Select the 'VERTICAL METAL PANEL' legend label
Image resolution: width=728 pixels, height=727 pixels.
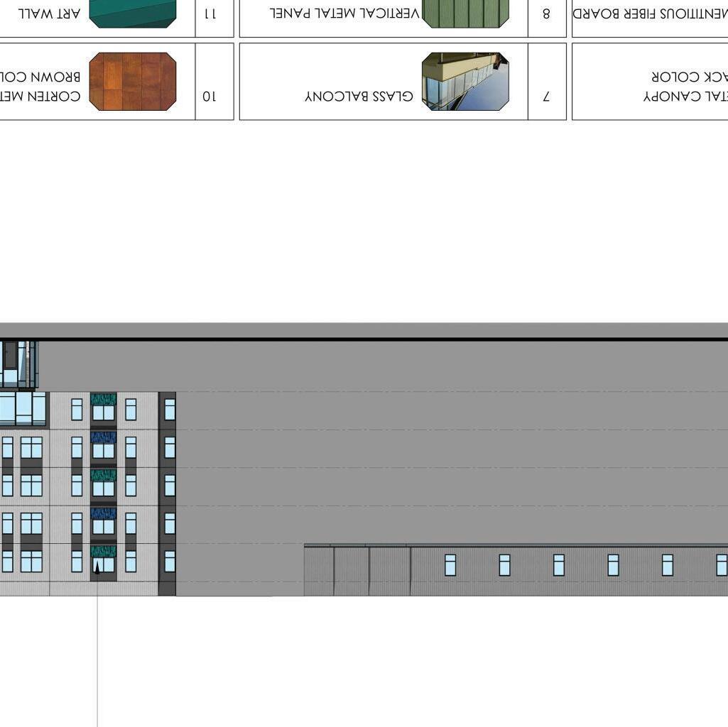344,13
